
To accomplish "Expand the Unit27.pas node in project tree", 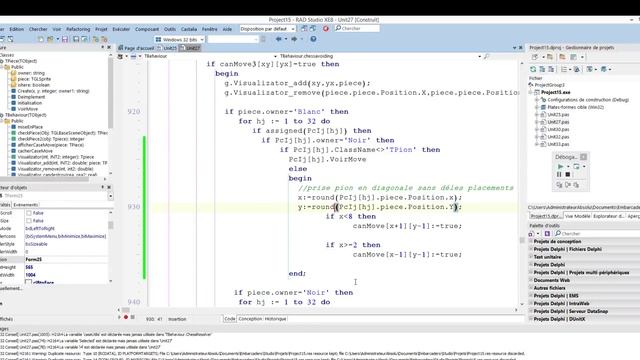I will (x=537, y=122).
